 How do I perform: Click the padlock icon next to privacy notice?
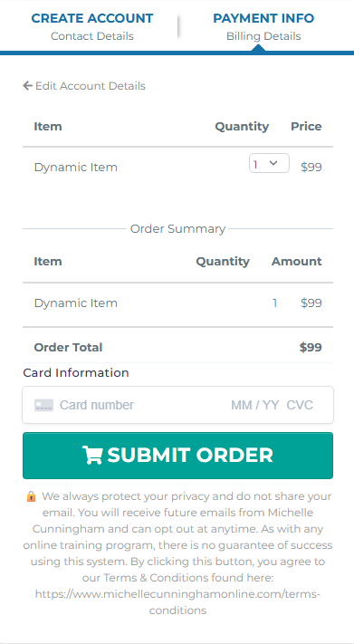(31, 496)
